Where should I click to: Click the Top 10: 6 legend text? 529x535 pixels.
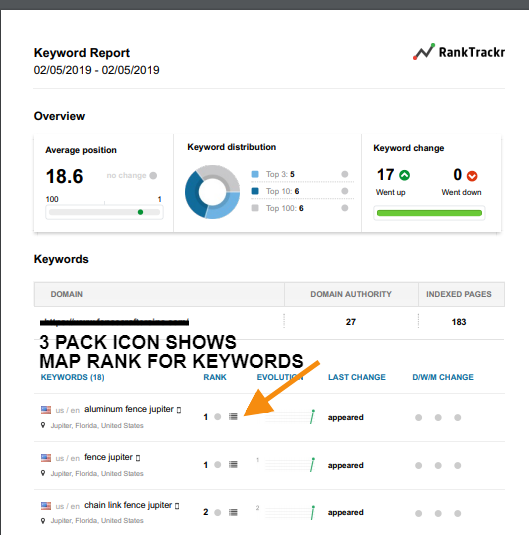pos(283,191)
